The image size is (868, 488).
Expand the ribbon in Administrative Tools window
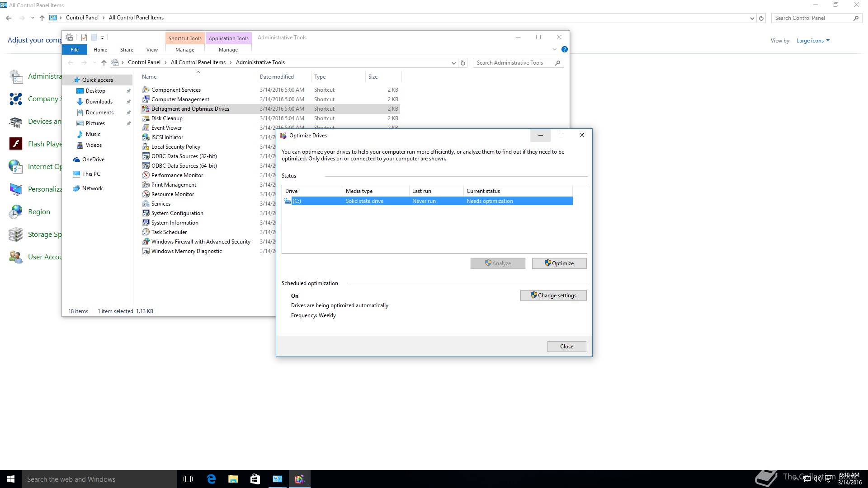555,49
